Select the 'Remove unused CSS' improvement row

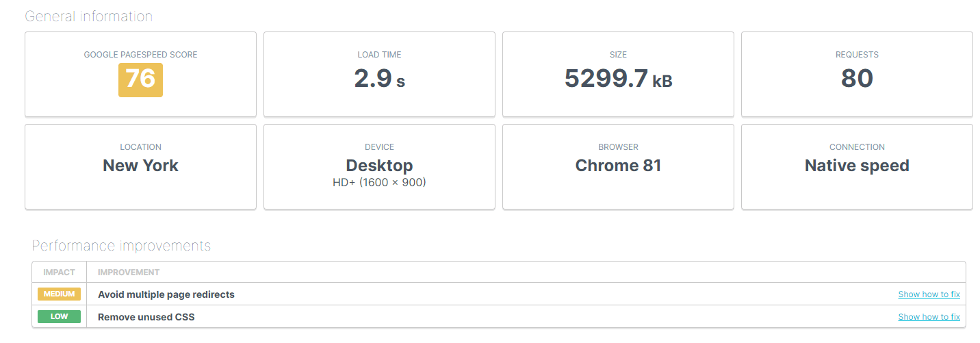498,316
